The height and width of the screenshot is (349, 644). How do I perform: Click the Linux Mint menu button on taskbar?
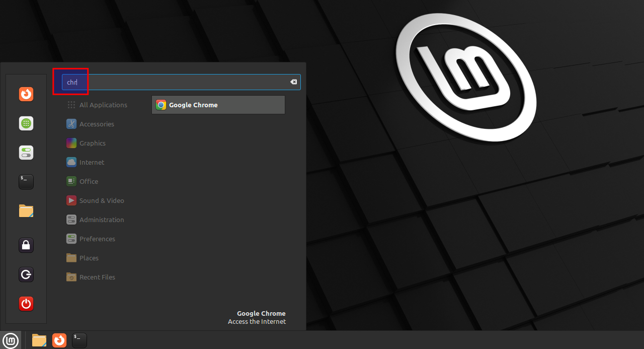[x=11, y=340]
